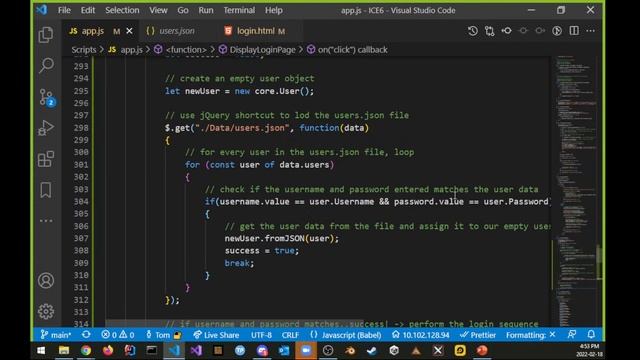Open the Run menu
Image resolution: width=640 pixels, height=360 pixels.
click(x=206, y=10)
